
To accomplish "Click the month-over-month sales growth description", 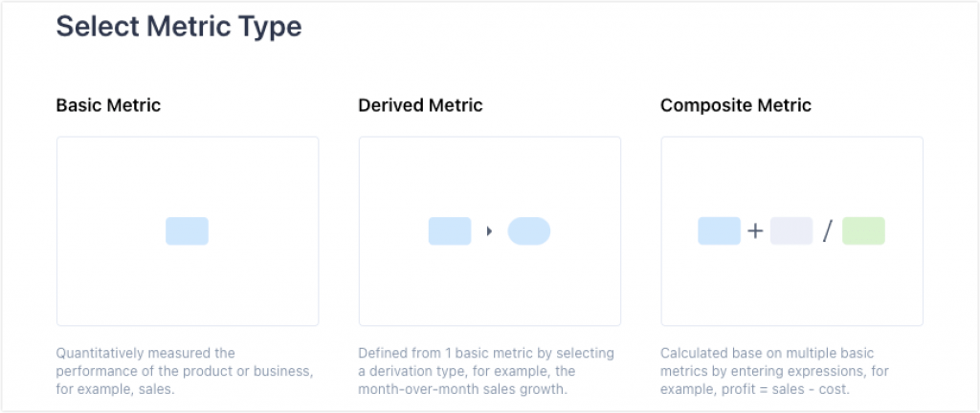I will click(x=486, y=371).
